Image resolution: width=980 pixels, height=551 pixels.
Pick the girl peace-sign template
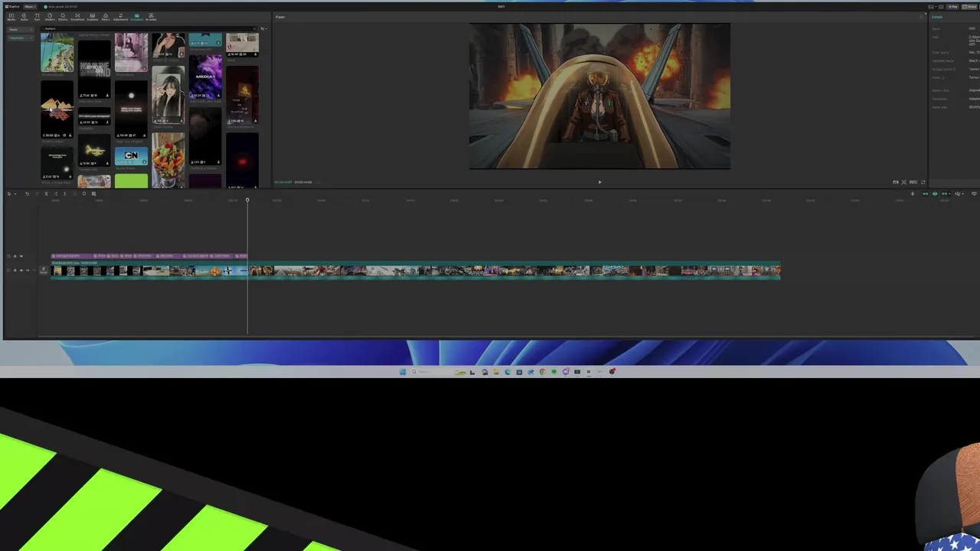pos(168,95)
